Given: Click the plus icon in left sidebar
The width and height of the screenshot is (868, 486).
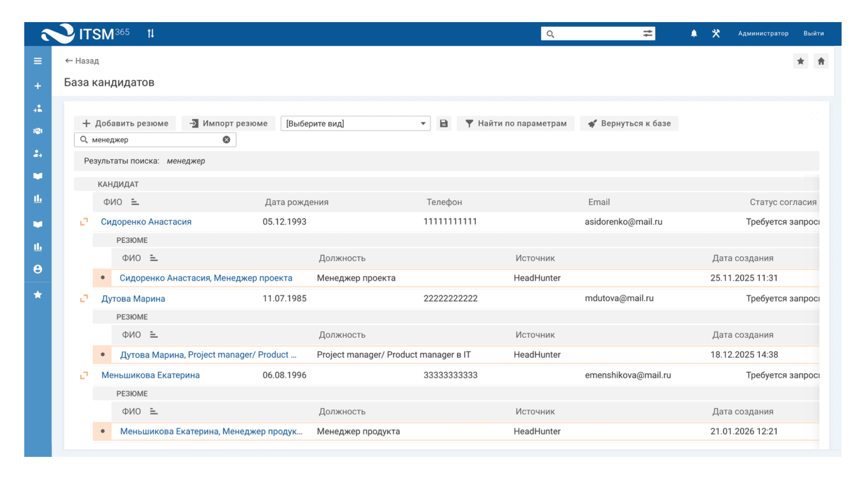Looking at the screenshot, I should pos(38,86).
